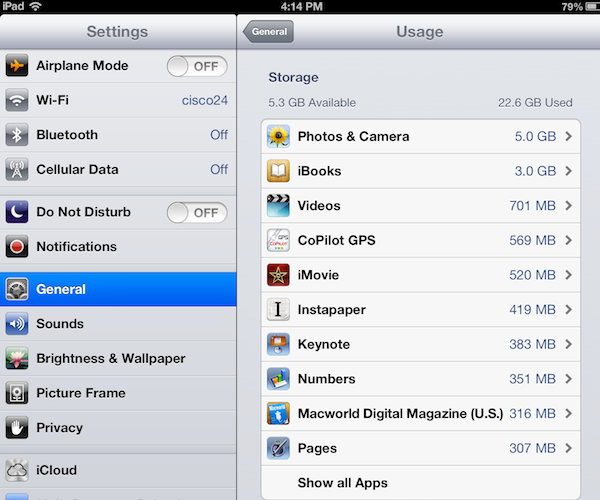Tap the Pages app icon
The image size is (600, 500).
click(x=278, y=448)
